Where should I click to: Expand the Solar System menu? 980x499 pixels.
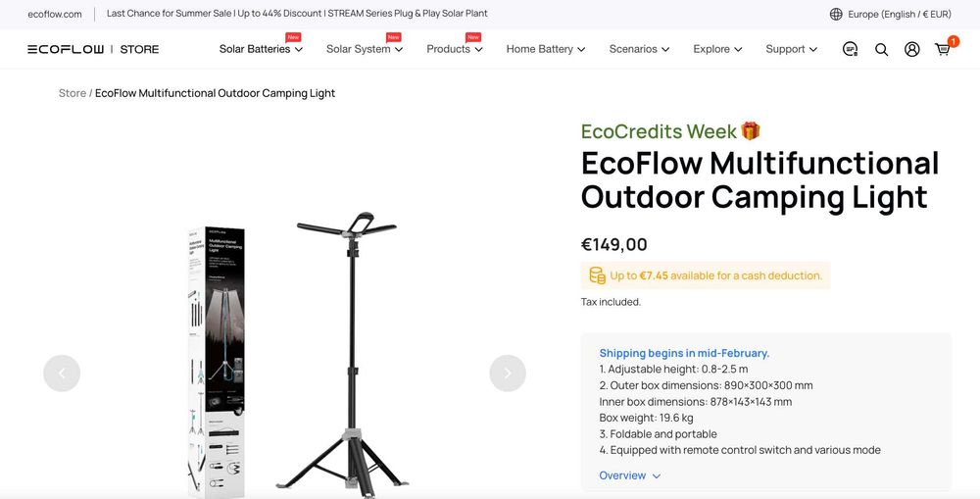pos(364,49)
